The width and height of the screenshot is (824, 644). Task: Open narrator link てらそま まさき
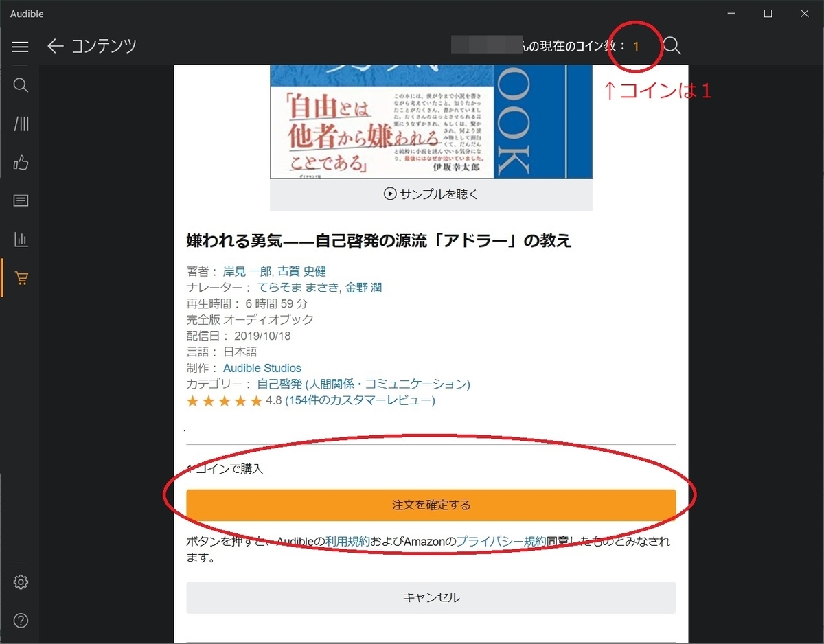click(x=298, y=288)
